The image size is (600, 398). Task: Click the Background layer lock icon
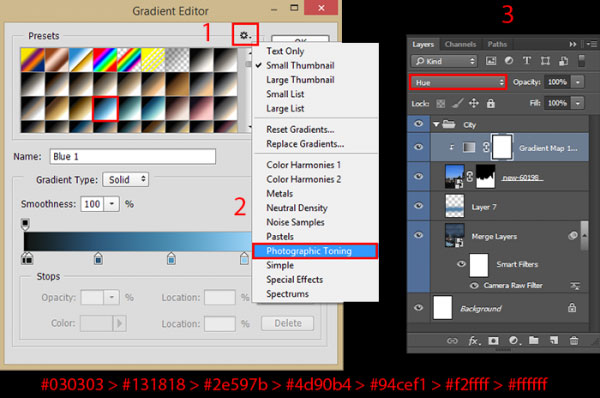click(572, 307)
